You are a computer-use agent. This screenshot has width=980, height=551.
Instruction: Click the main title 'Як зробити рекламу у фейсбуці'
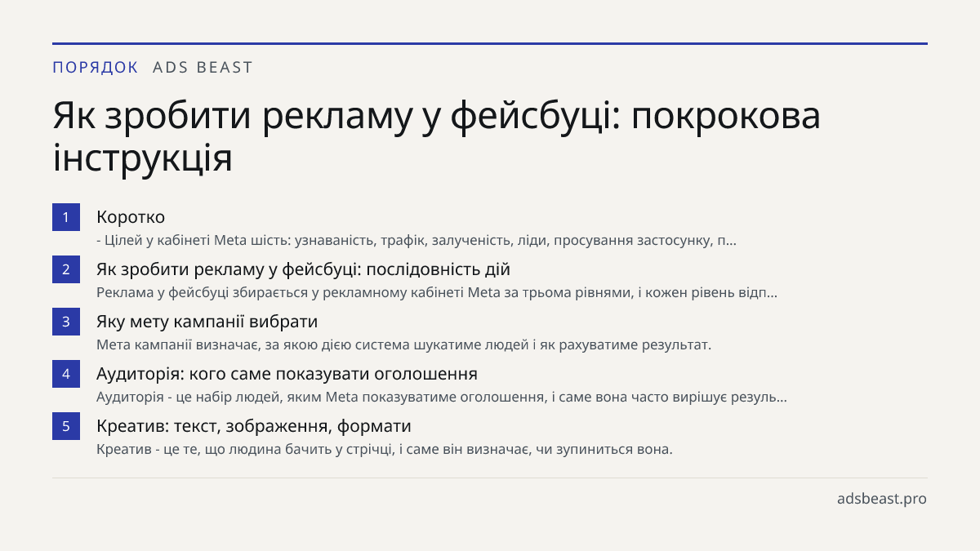point(437,136)
